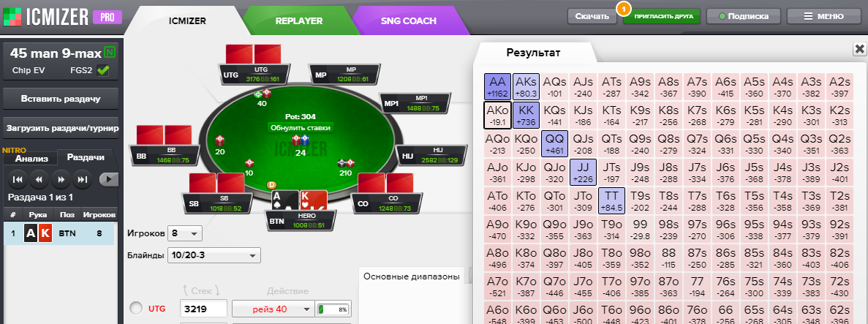Open the UTG action dropdown рейз 40
The height and width of the screenshot is (324, 868).
(272, 309)
